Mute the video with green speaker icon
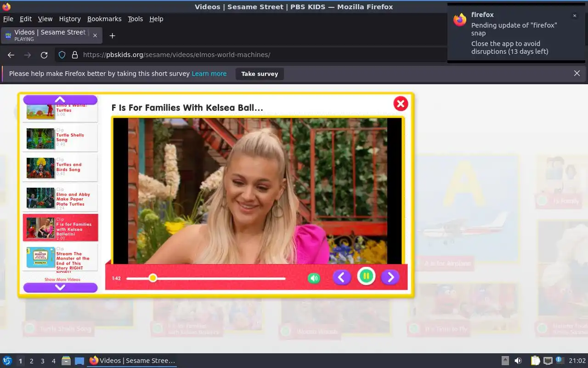Viewport: 588px width, 368px height. [x=314, y=278]
